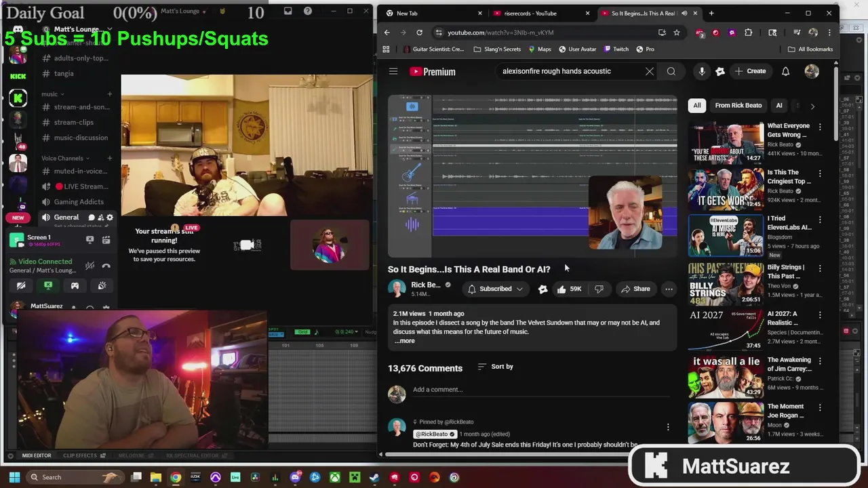This screenshot has height=488, width=868.
Task: Select the AI filter chip
Action: coord(778,105)
